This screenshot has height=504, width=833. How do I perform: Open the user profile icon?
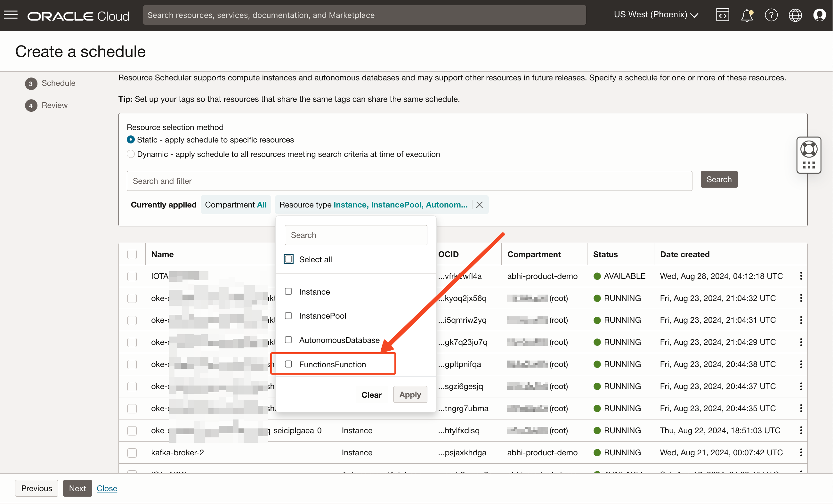click(820, 15)
